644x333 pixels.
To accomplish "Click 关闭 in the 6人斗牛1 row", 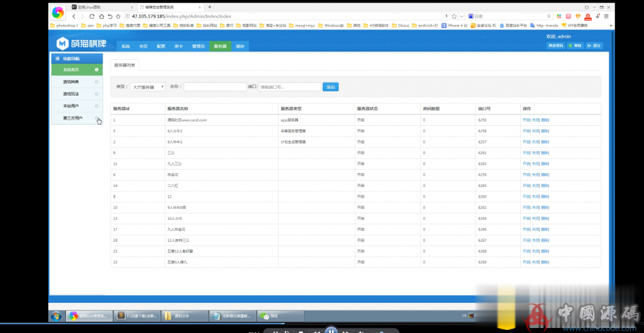I will coord(536,131).
